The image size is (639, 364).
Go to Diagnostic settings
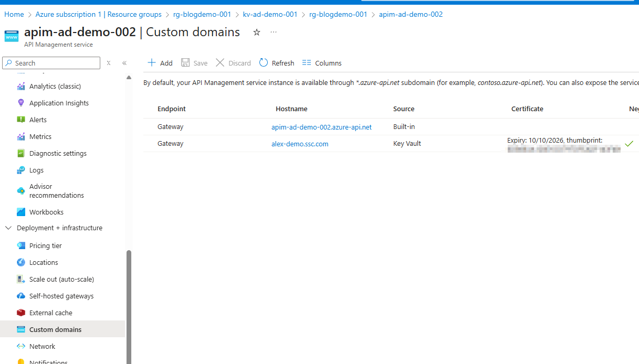tap(58, 154)
